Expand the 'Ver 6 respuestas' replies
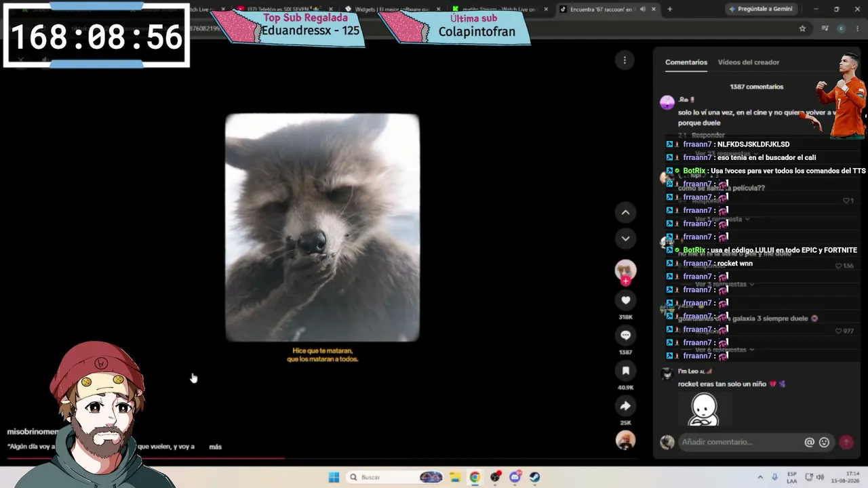Image resolution: width=868 pixels, height=488 pixels. (723, 350)
